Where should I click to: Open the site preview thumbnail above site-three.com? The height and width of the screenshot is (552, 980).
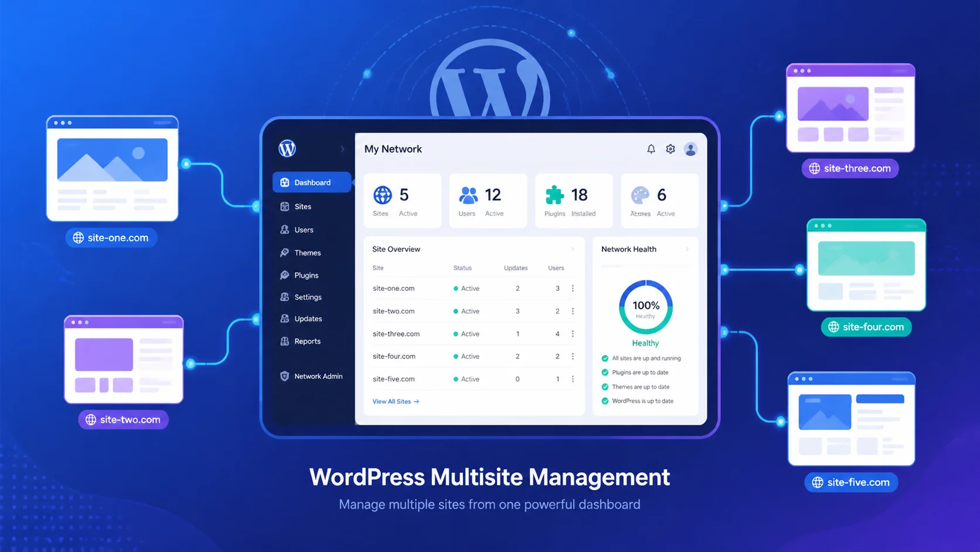point(850,108)
